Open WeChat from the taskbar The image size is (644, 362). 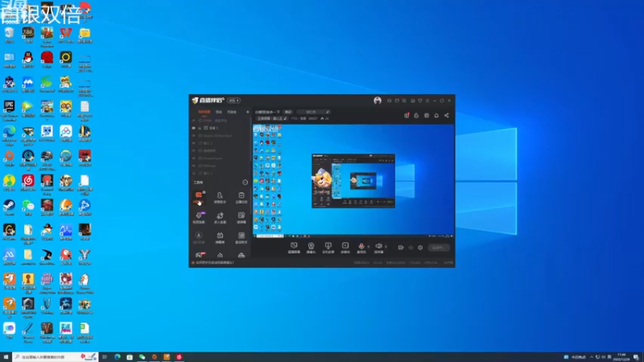point(142,357)
